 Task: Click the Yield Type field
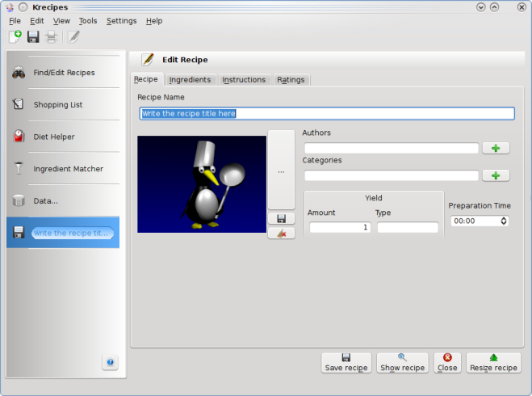pos(408,227)
